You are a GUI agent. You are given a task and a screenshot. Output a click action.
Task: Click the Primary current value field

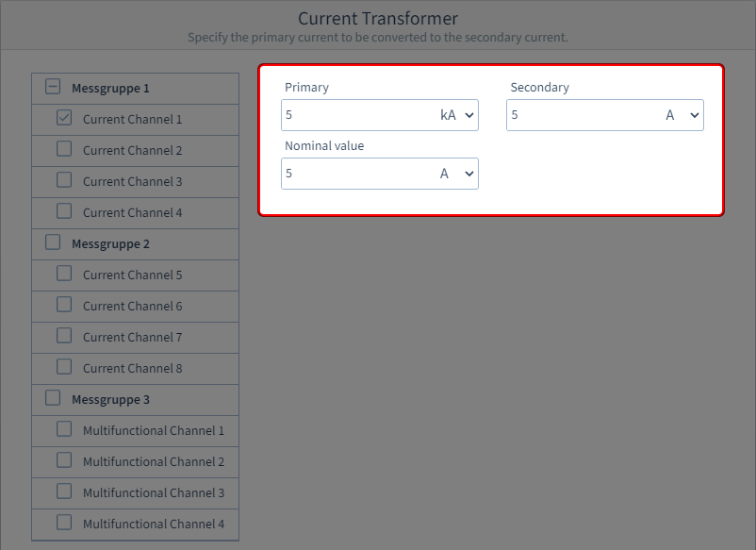[x=358, y=114]
